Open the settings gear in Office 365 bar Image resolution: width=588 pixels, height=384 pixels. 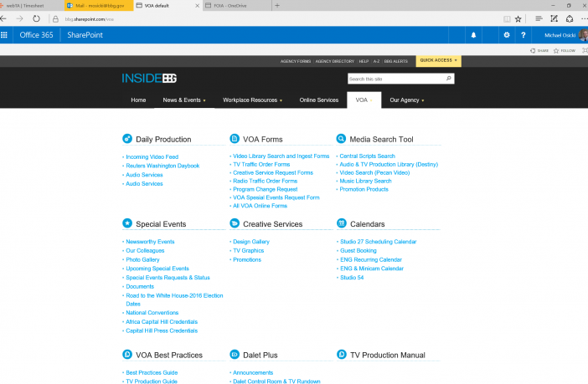coord(506,35)
